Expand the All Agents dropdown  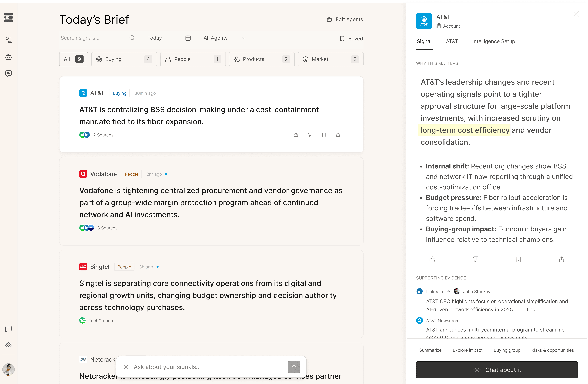coord(225,38)
